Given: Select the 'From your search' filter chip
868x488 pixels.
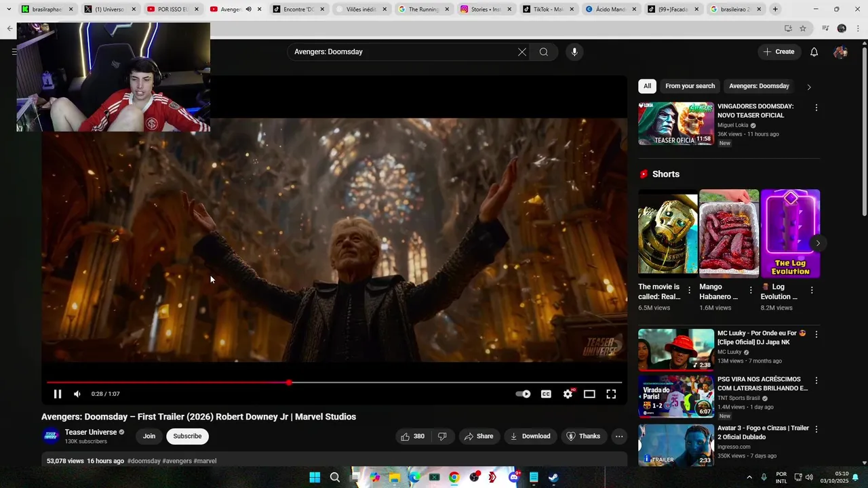Looking at the screenshot, I should pos(690,86).
